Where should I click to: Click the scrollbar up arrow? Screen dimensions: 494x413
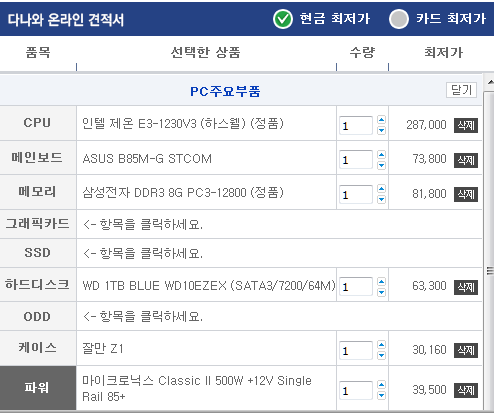[x=490, y=82]
